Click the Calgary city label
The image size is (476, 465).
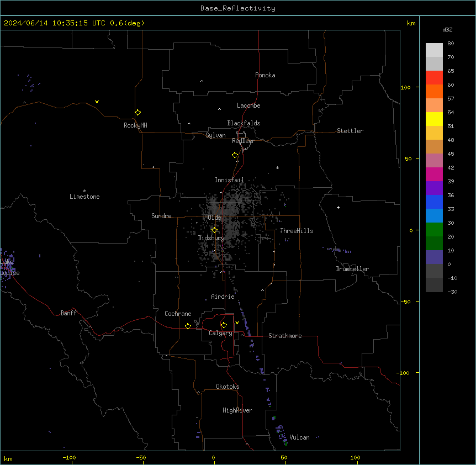pos(220,333)
